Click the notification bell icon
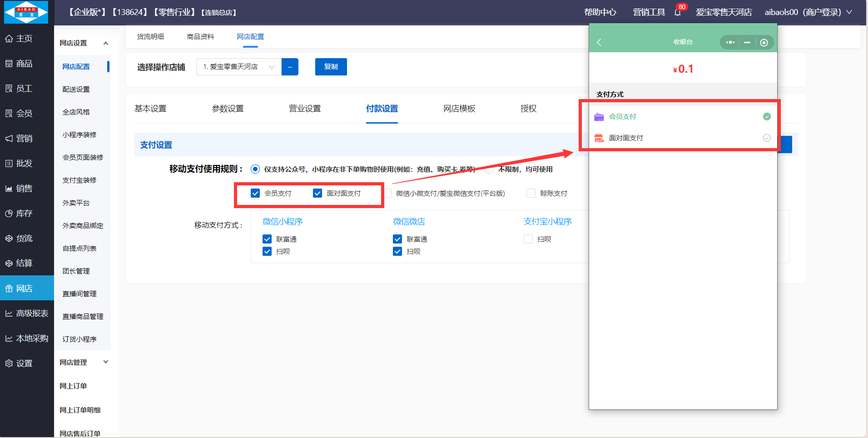The width and height of the screenshot is (868, 438). (677, 12)
